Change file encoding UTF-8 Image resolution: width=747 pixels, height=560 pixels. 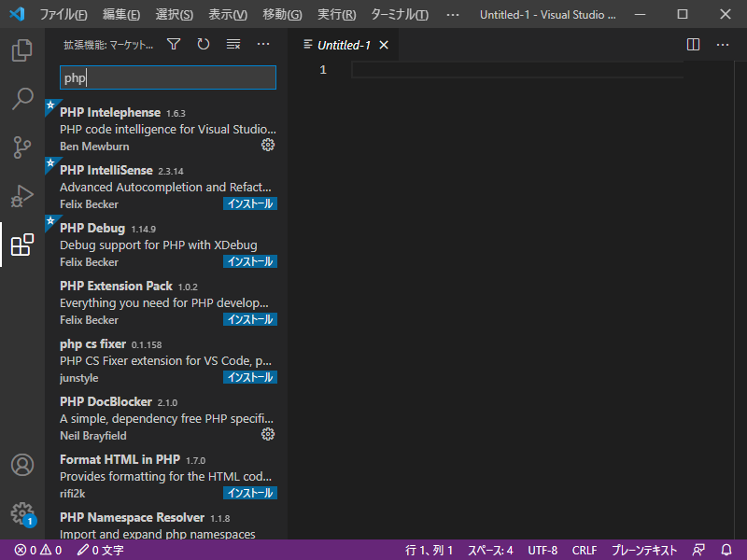point(543,550)
